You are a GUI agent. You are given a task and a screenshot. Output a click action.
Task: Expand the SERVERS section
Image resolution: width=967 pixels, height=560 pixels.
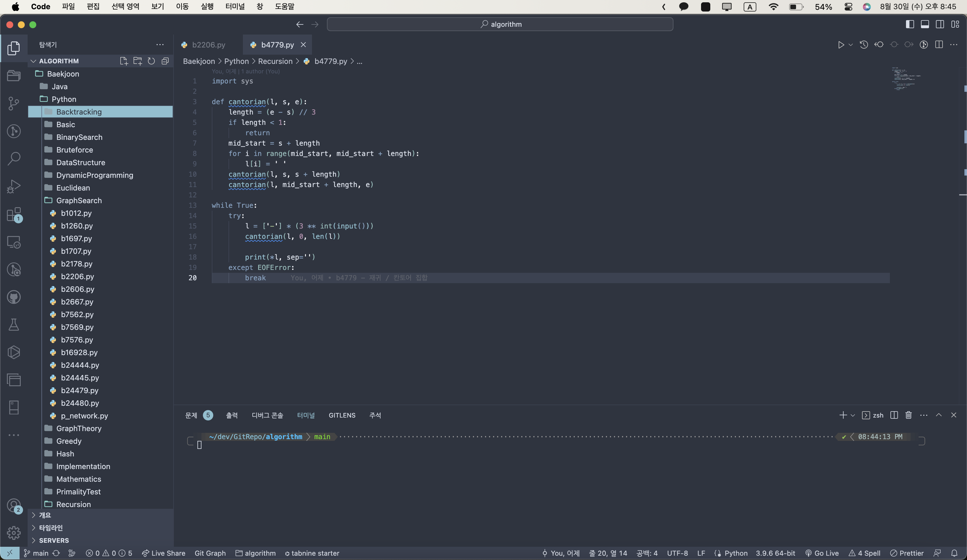coord(54,540)
